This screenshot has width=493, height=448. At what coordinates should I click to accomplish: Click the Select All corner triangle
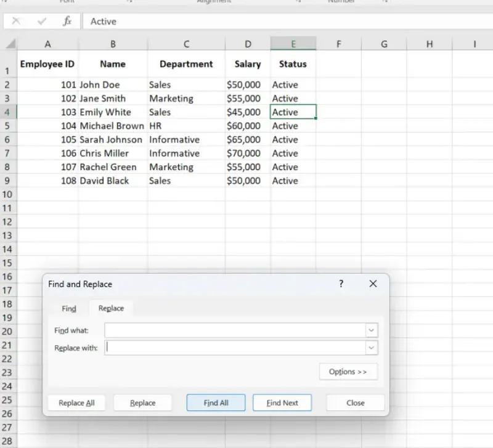(10, 43)
